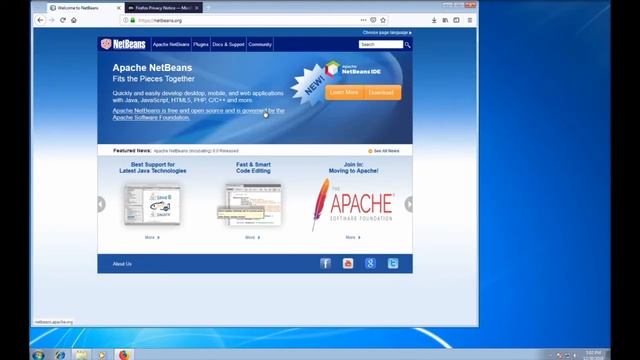Close the Welcome to NetBeans tab
This screenshot has width=640, height=360.
click(x=119, y=8)
